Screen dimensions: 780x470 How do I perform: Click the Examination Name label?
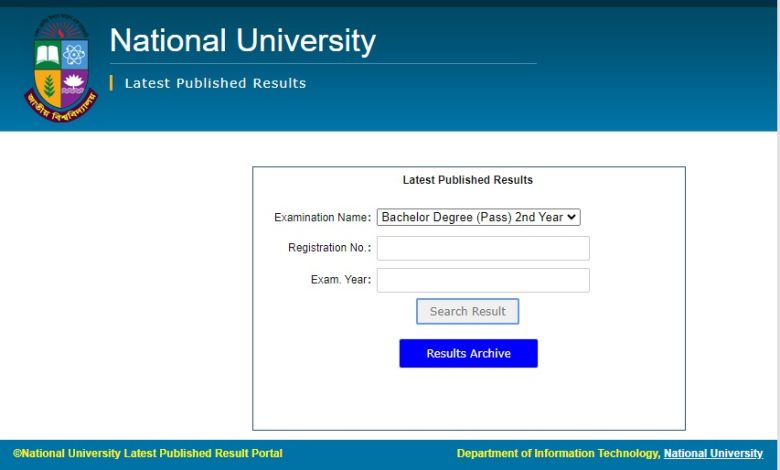pyautogui.click(x=322, y=217)
